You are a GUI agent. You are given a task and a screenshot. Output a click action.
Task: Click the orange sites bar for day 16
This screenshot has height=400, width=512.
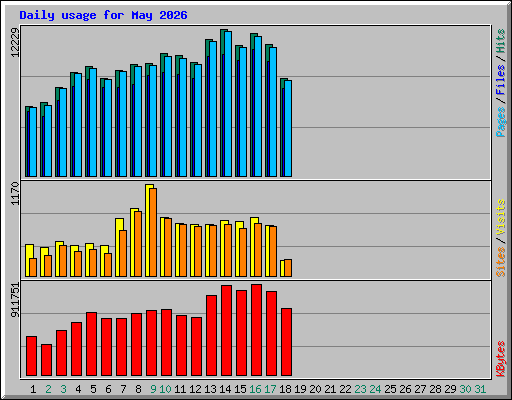point(258,250)
